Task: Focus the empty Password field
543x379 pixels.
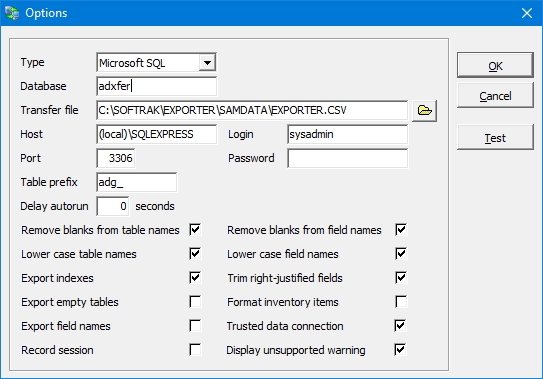Action: click(x=347, y=158)
